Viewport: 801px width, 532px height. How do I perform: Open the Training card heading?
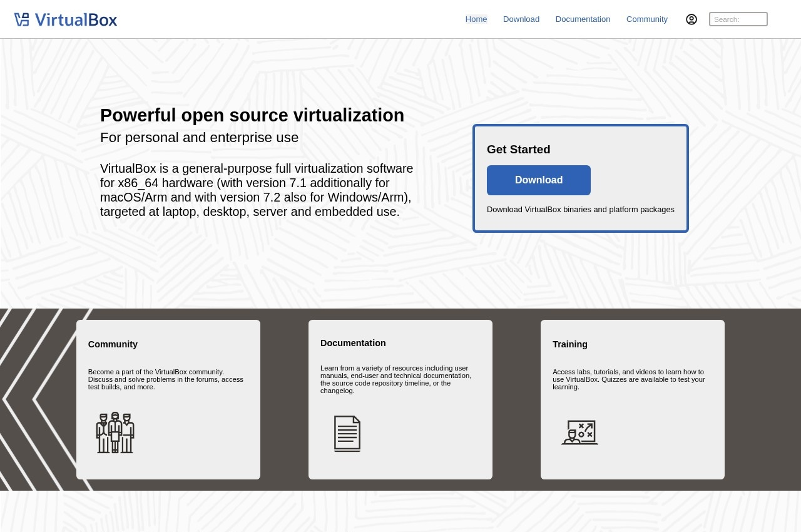pyautogui.click(x=570, y=344)
